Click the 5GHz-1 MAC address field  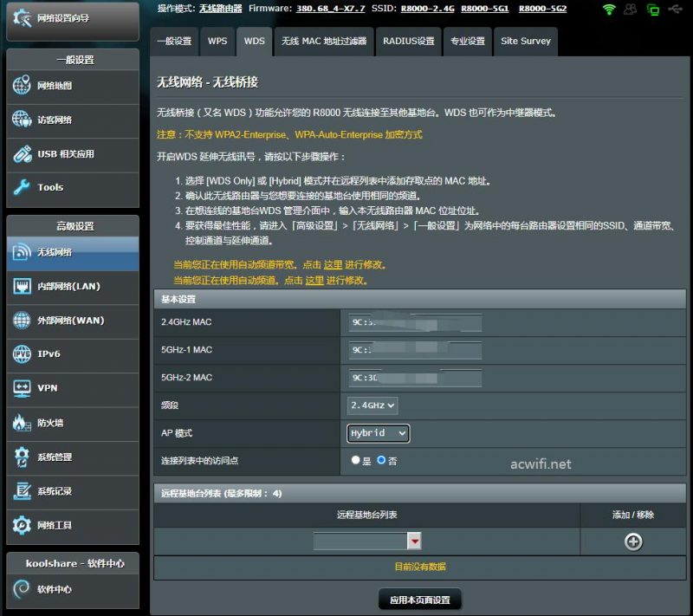[x=415, y=350]
